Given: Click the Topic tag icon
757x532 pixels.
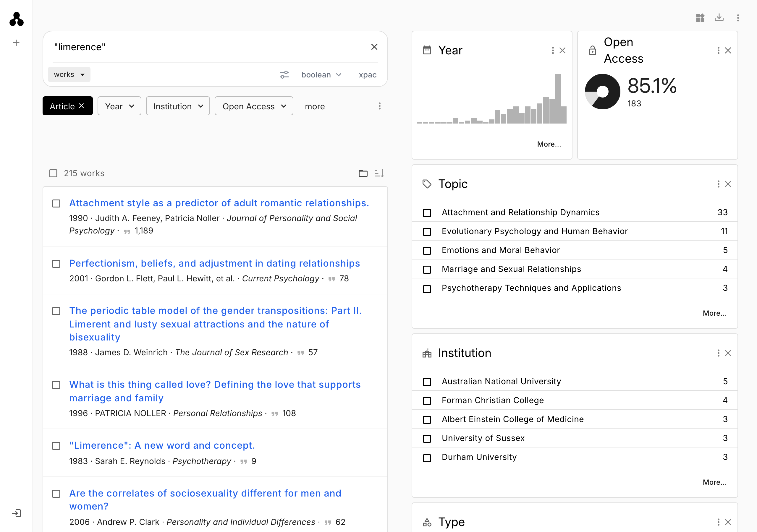Looking at the screenshot, I should pyautogui.click(x=427, y=184).
